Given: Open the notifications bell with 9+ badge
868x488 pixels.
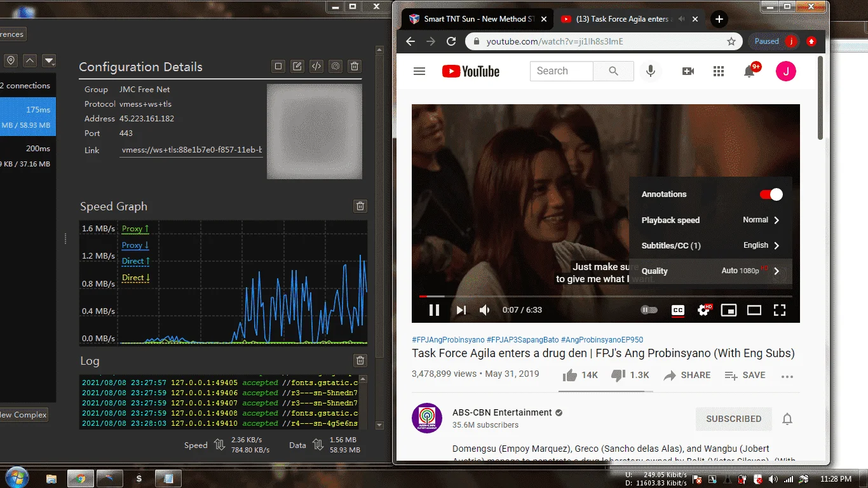Looking at the screenshot, I should [x=750, y=71].
